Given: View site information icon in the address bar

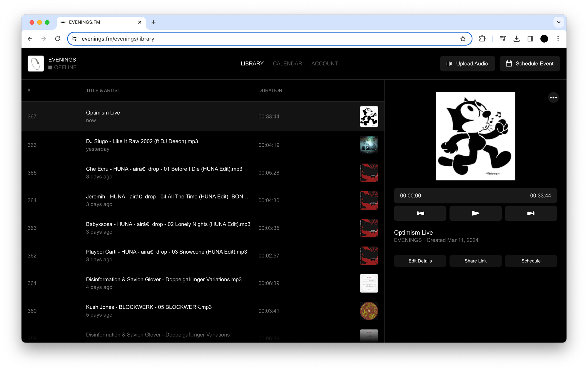Looking at the screenshot, I should click(x=74, y=39).
